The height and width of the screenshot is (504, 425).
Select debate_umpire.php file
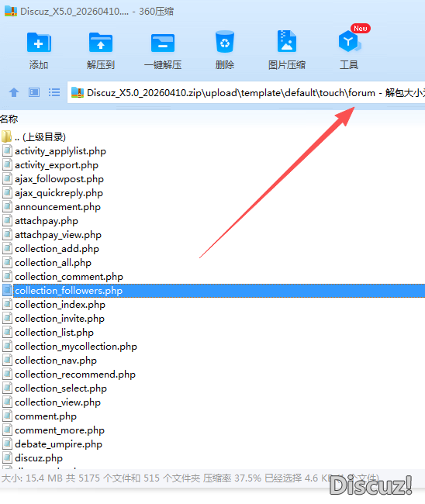[58, 444]
